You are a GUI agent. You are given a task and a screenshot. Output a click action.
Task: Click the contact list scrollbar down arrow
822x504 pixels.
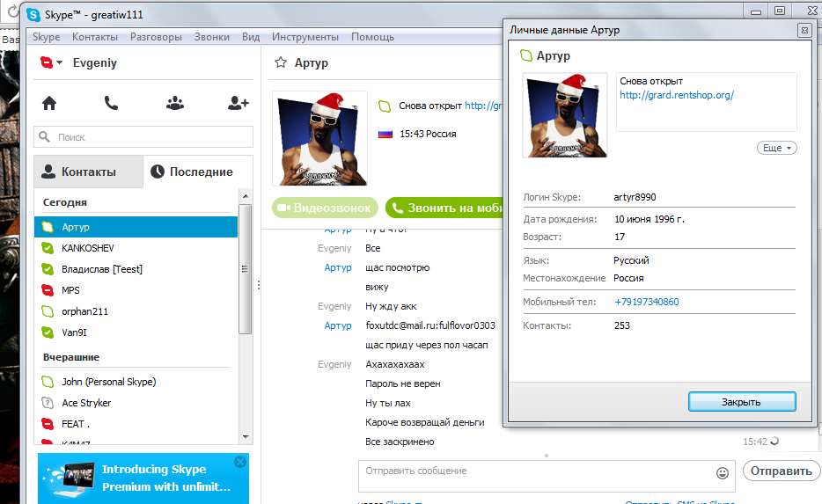pos(246,437)
